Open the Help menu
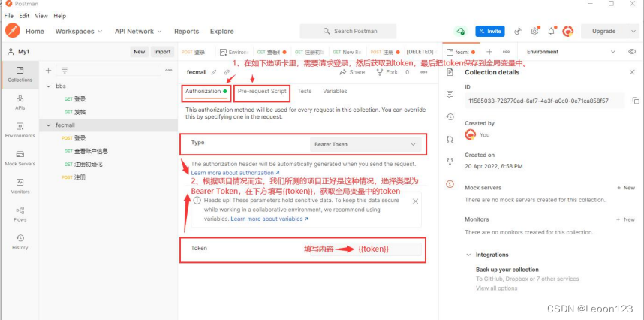Viewport: 644px width, 320px height. coord(59,16)
